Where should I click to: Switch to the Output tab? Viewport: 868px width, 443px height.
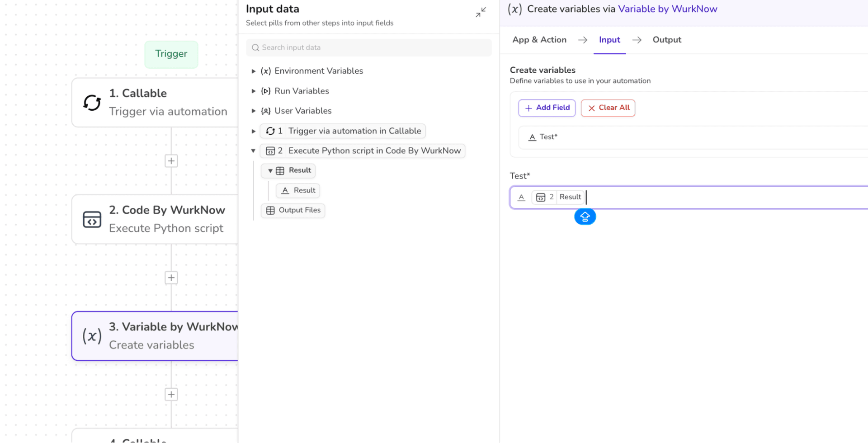pyautogui.click(x=666, y=40)
